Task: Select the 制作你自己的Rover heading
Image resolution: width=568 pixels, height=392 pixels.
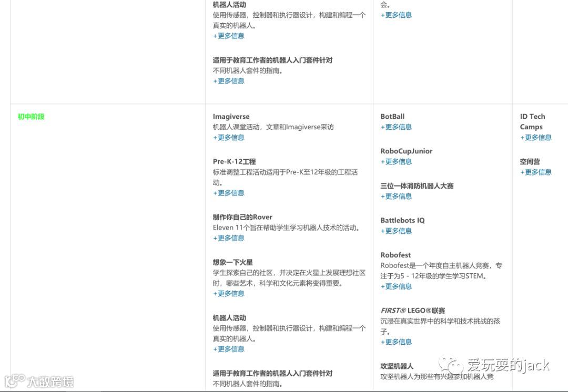Action: (x=242, y=217)
